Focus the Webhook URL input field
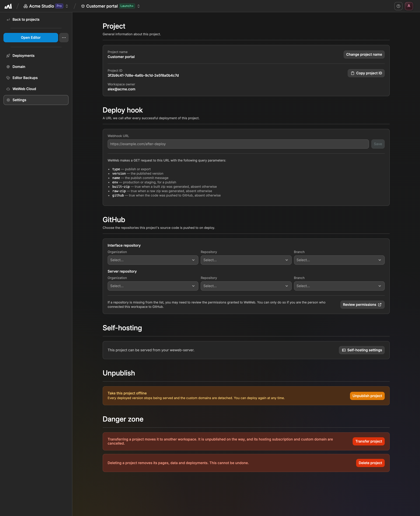Viewport: 420px width, 516px height. pos(238,144)
